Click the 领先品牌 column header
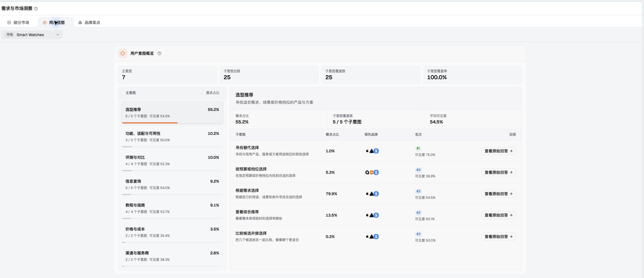This screenshot has height=278, width=644. click(371, 135)
